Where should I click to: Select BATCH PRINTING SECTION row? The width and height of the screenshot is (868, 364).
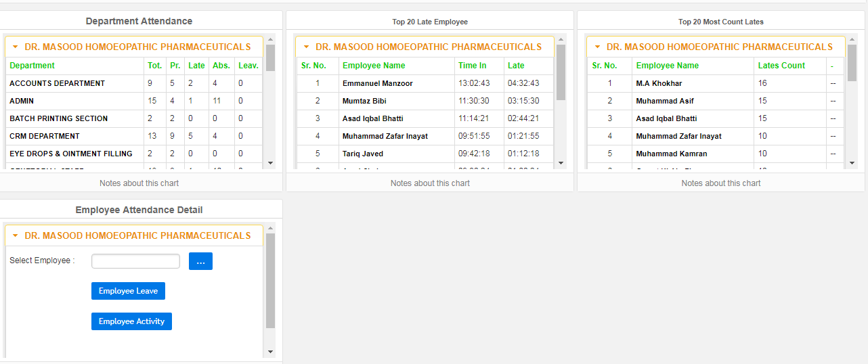click(x=134, y=118)
